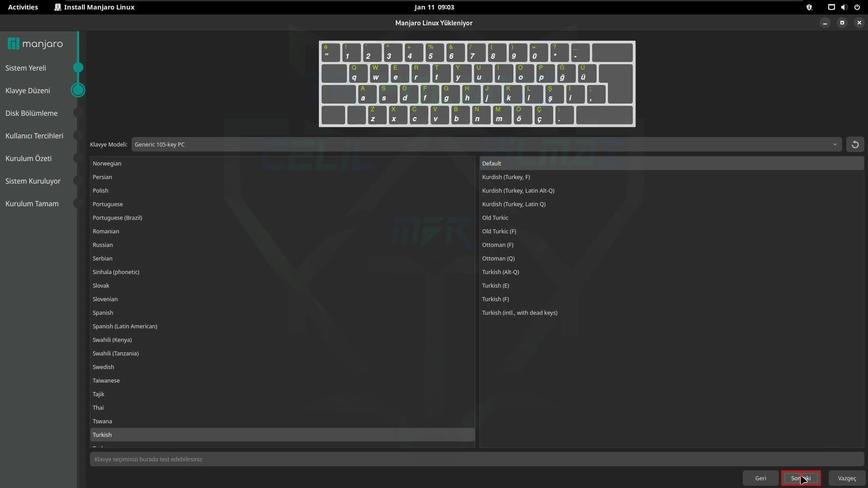Image resolution: width=868 pixels, height=488 pixels.
Task: Maximize the installer window
Action: pos(842,23)
